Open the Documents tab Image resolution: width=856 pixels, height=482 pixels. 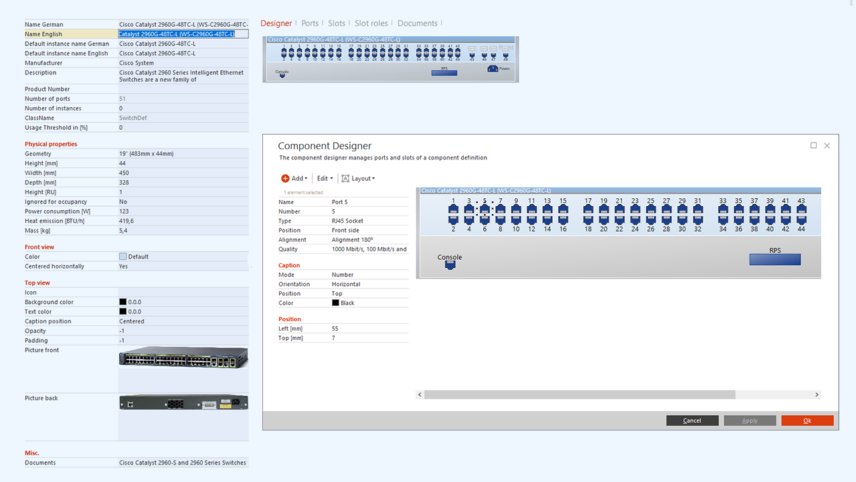pyautogui.click(x=417, y=23)
